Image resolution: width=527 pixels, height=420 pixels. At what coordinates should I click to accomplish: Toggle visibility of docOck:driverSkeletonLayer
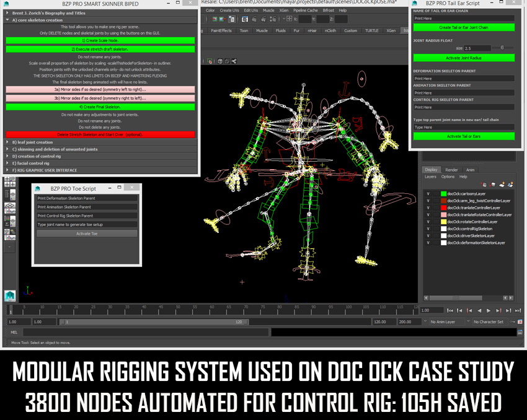coord(428,235)
